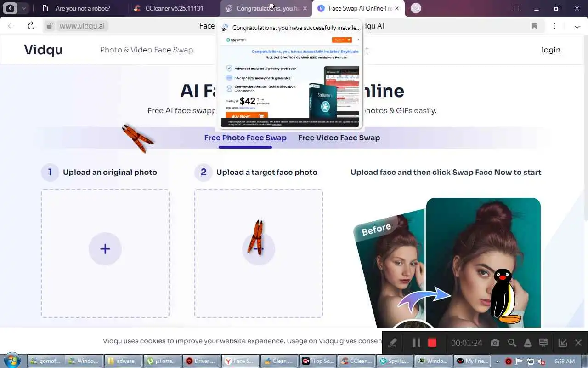The width and height of the screenshot is (588, 368).
Task: Open the browser downloads panel
Action: 577,26
